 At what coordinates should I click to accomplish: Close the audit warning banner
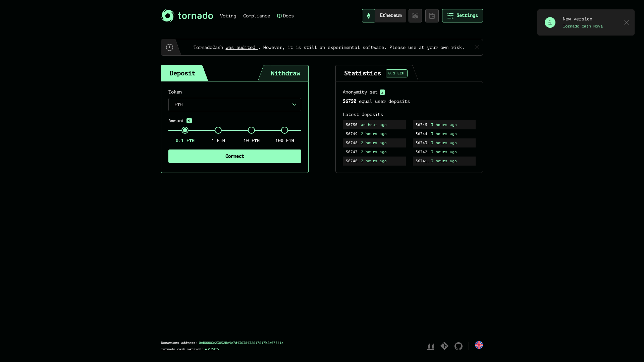pyautogui.click(x=477, y=47)
